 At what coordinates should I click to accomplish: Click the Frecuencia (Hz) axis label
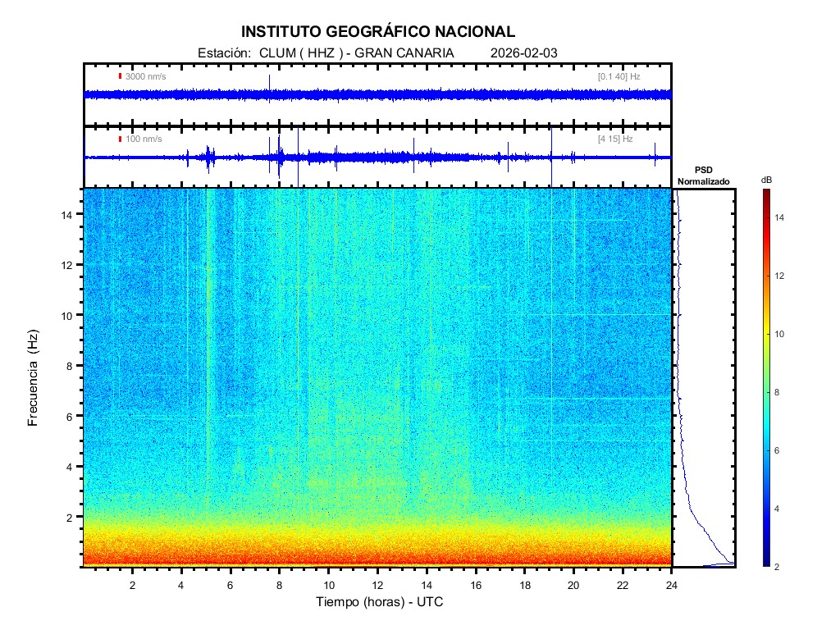pos(34,377)
